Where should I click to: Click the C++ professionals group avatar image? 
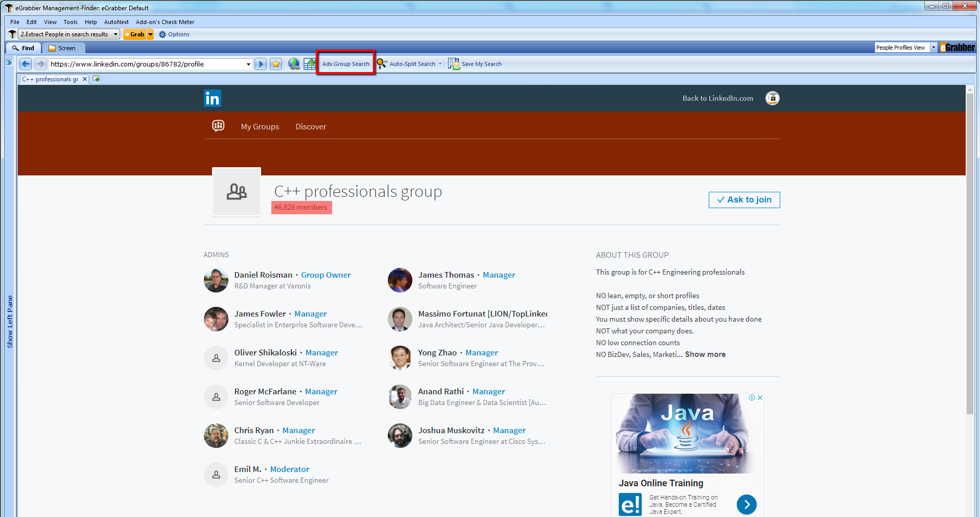[237, 192]
